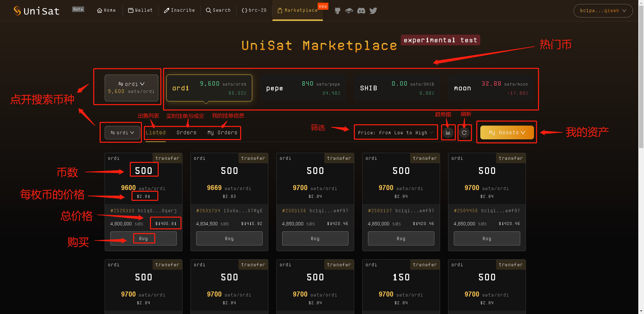Image resolution: width=644 pixels, height=314 pixels.
Task: Open the Price: From Low to High sorter
Action: pyautogui.click(x=395, y=132)
